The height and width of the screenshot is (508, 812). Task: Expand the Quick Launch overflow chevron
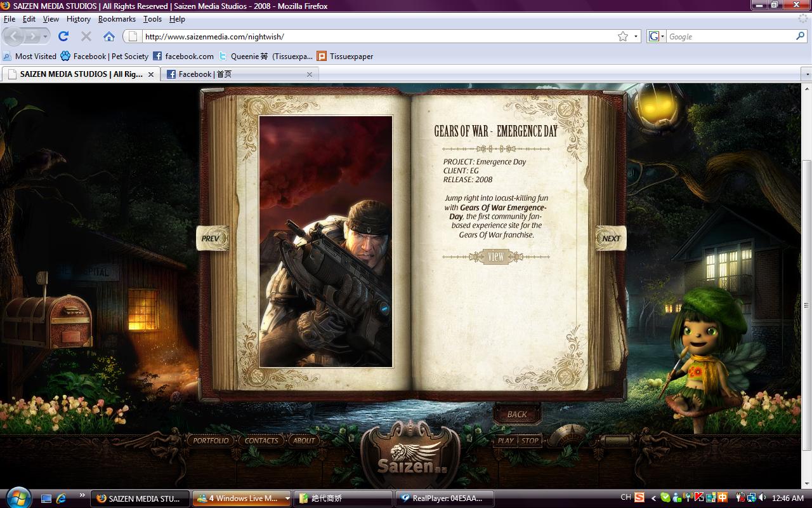click(x=82, y=495)
